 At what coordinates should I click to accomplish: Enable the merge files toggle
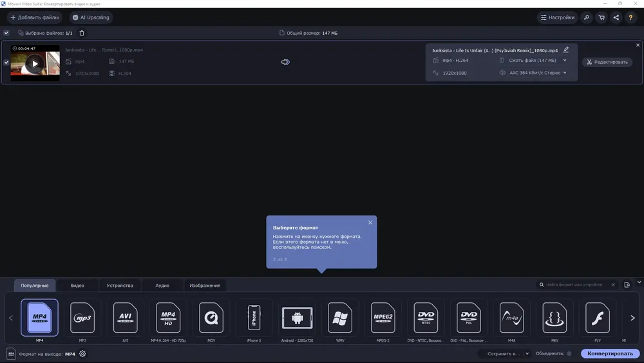(x=569, y=353)
